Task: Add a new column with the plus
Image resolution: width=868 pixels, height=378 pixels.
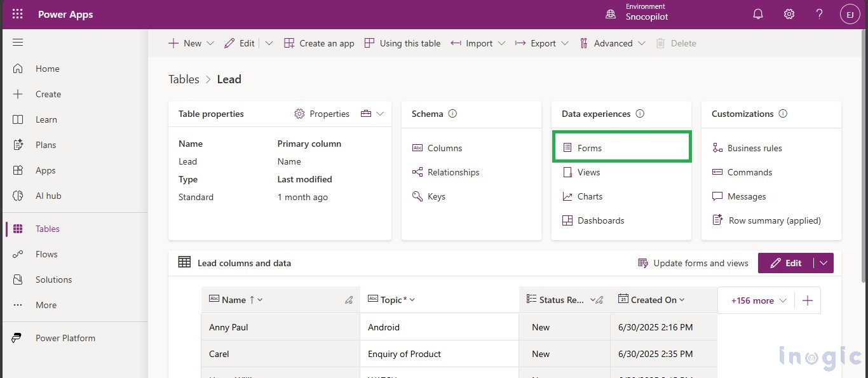Action: tap(807, 300)
